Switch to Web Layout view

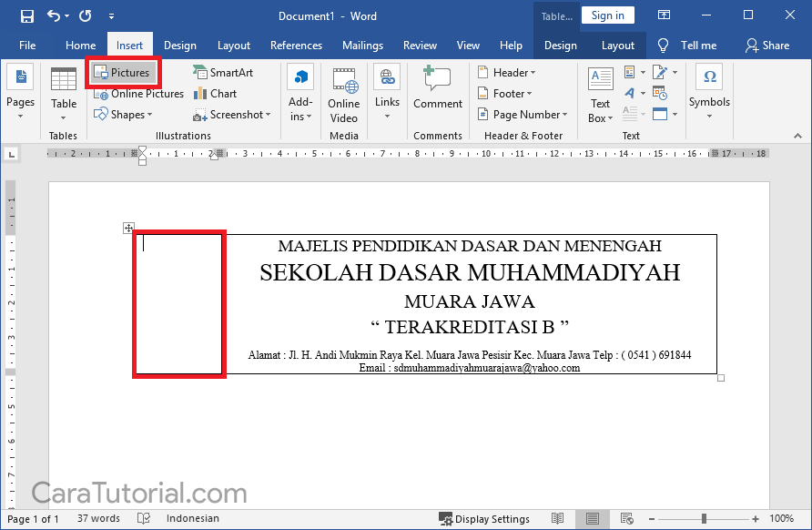click(626, 518)
